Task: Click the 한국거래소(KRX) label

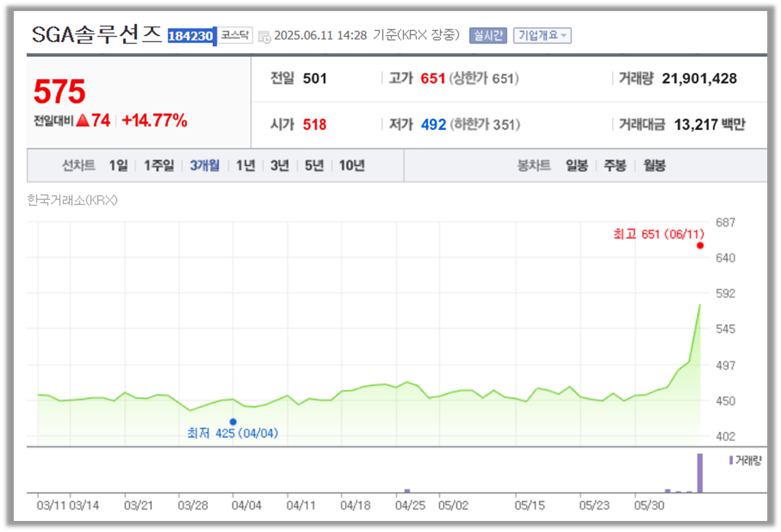Action: [x=72, y=200]
